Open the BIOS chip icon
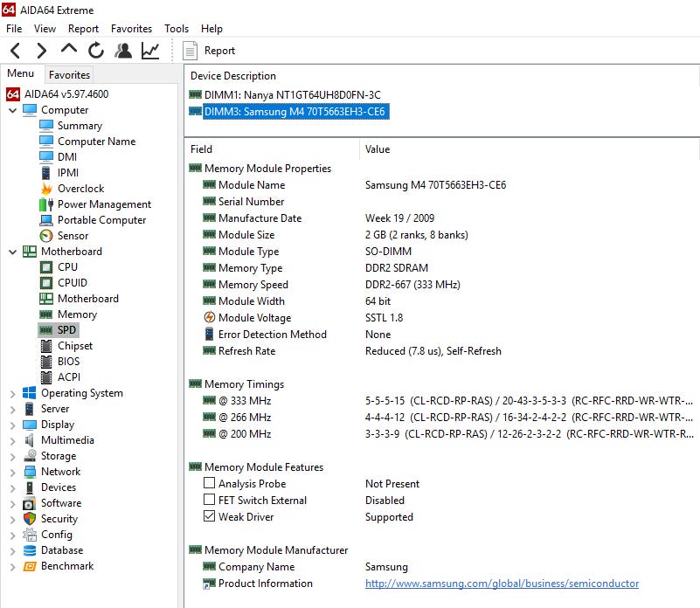 pyautogui.click(x=46, y=362)
